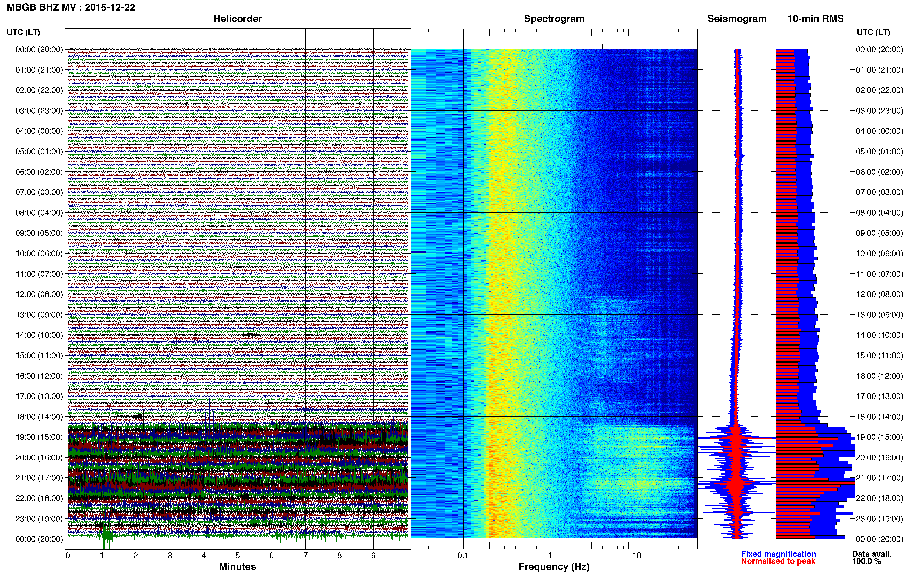Click frequency tick label '0.1' under the spectrogram
Screen dimensions: 924x578
[463, 555]
